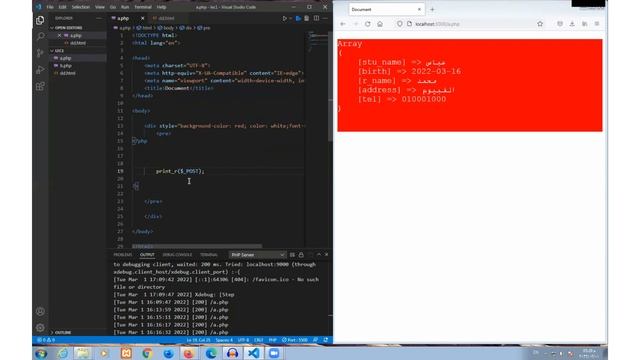Open the Accounts icon in activity bar
The height and width of the screenshot is (360, 640).
point(40,311)
